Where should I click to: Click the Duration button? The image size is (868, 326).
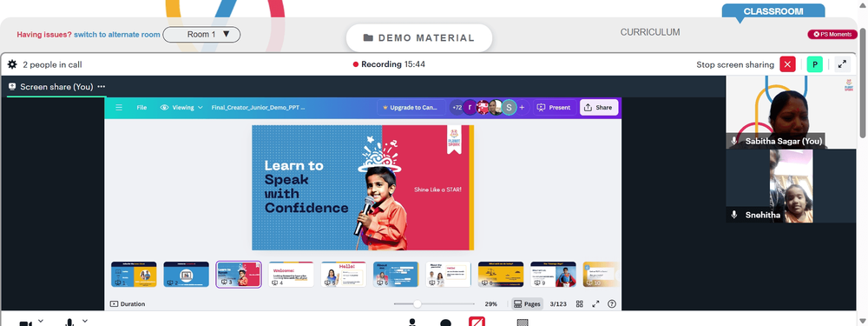(128, 303)
